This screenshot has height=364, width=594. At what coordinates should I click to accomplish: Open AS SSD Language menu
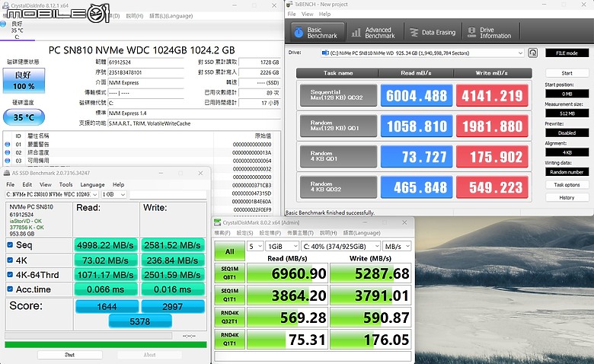click(92, 184)
